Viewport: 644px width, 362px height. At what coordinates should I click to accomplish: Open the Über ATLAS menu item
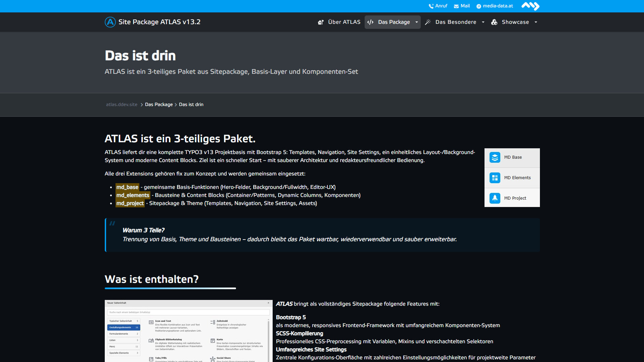point(344,22)
